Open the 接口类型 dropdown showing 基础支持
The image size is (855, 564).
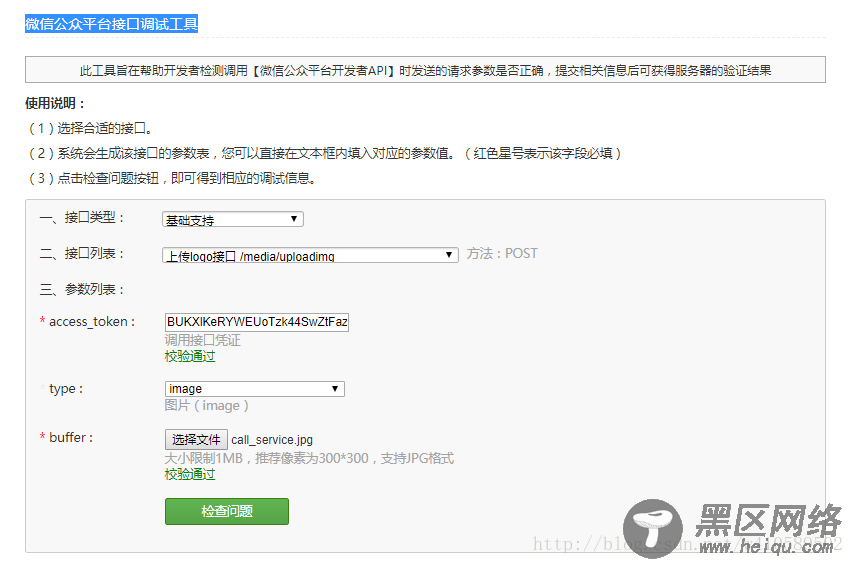233,219
